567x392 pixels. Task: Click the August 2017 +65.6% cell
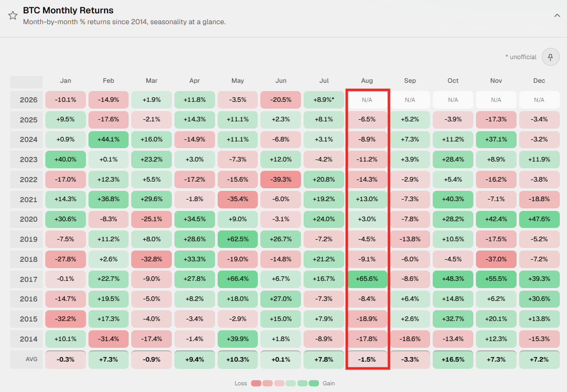(x=367, y=279)
